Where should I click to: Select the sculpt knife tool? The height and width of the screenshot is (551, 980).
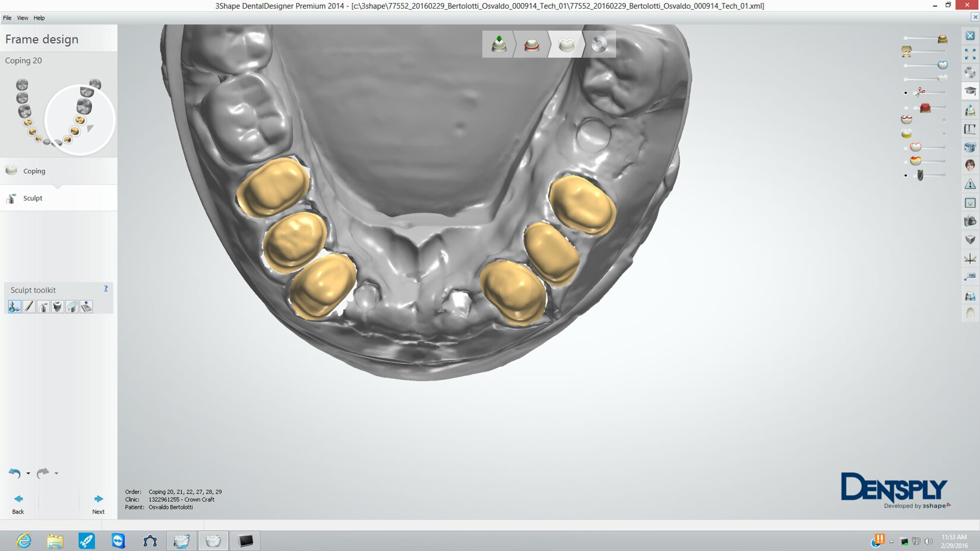[x=29, y=306]
